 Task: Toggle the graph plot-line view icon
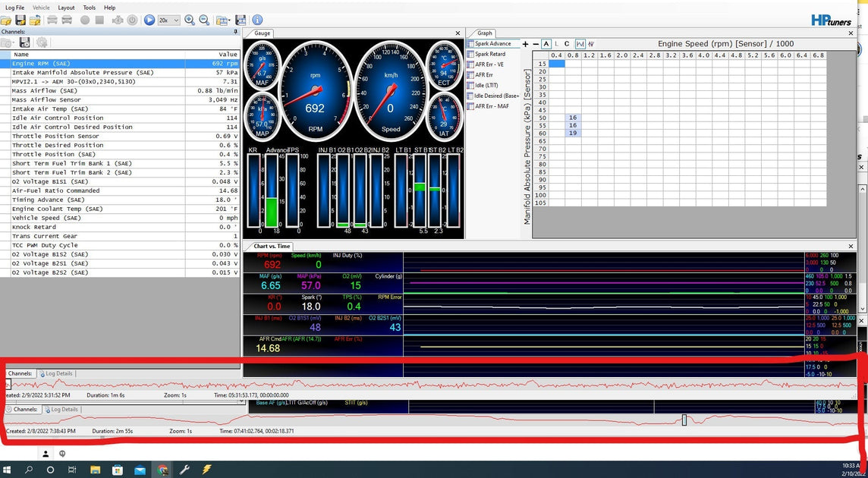pyautogui.click(x=580, y=44)
